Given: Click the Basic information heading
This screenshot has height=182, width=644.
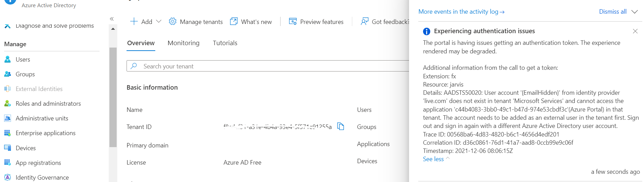Looking at the screenshot, I should tap(152, 88).
